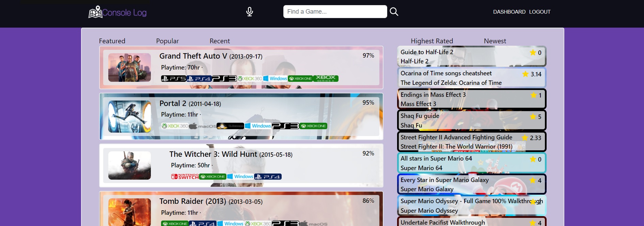Viewport: 644px width, 226px height.
Task: Click Xbox One badge on Tomb Raider
Action: (x=175, y=224)
